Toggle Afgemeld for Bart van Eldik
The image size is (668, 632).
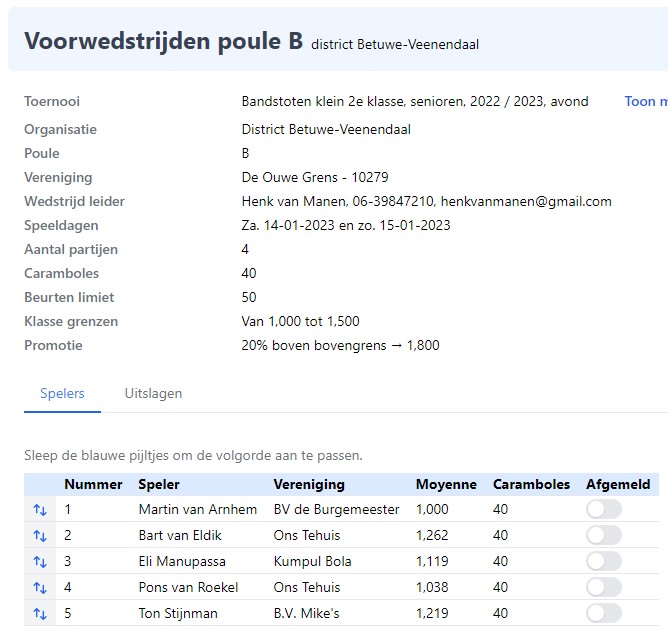604,535
